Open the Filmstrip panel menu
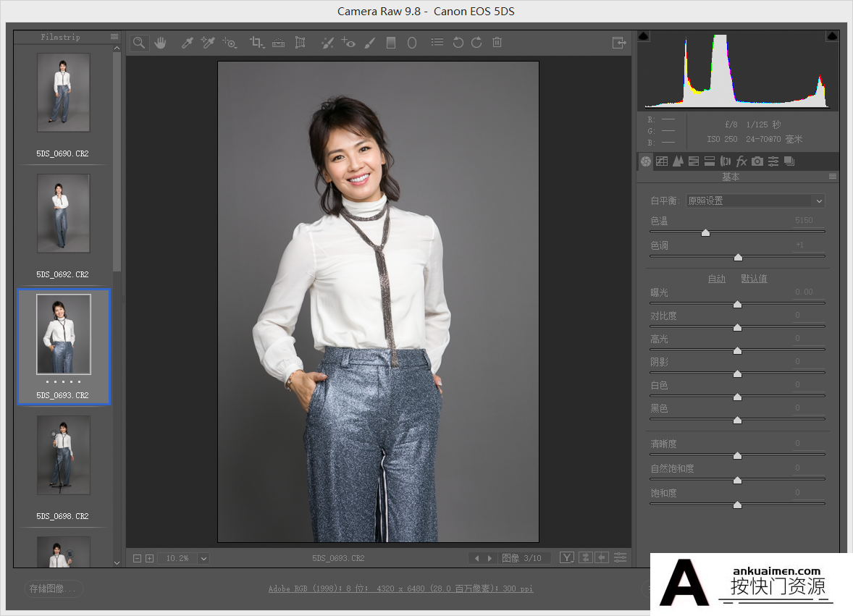The image size is (853, 616). coord(114,37)
